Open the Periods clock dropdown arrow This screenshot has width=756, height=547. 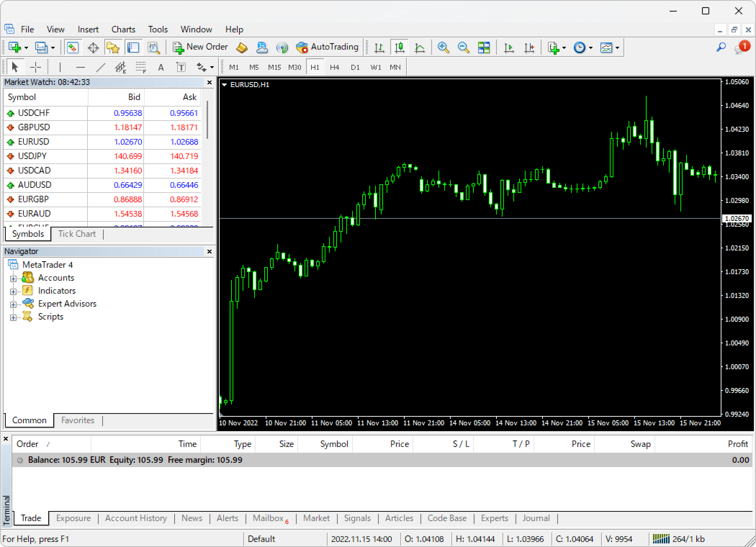pos(590,48)
